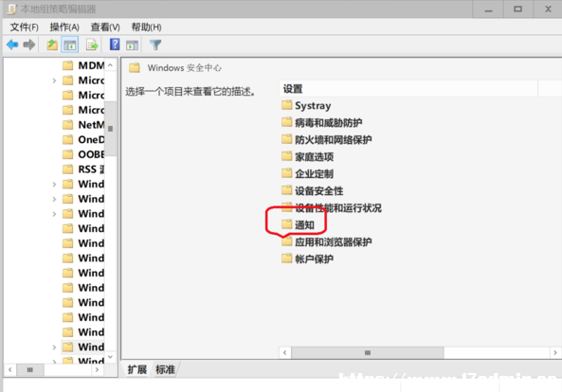Click the blue Back arrow toolbar icon
This screenshot has width=562, height=392.
(12, 45)
